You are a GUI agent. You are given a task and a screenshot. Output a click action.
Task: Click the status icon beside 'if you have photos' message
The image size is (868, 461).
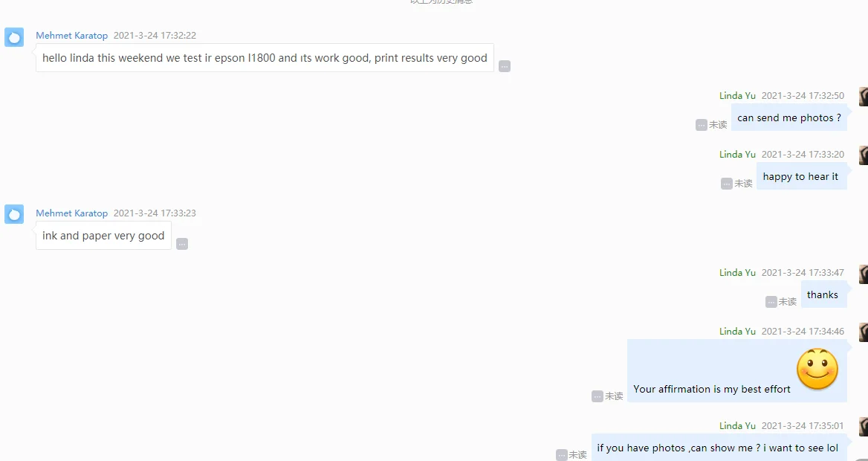point(562,455)
